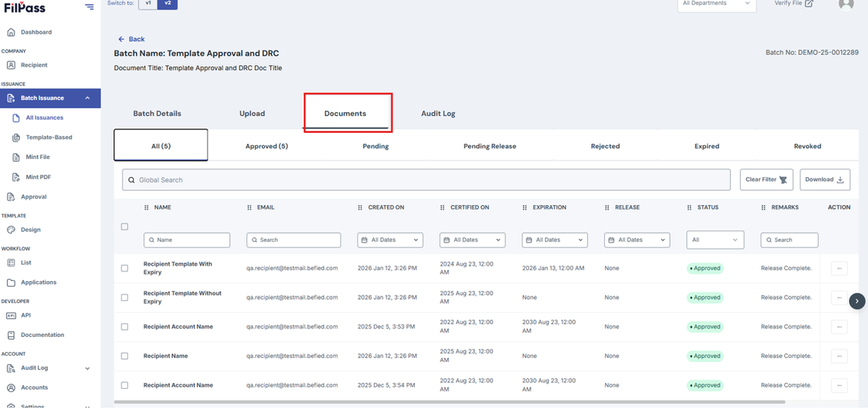This screenshot has width=868, height=409.
Task: Focus the Email column search field
Action: point(294,240)
